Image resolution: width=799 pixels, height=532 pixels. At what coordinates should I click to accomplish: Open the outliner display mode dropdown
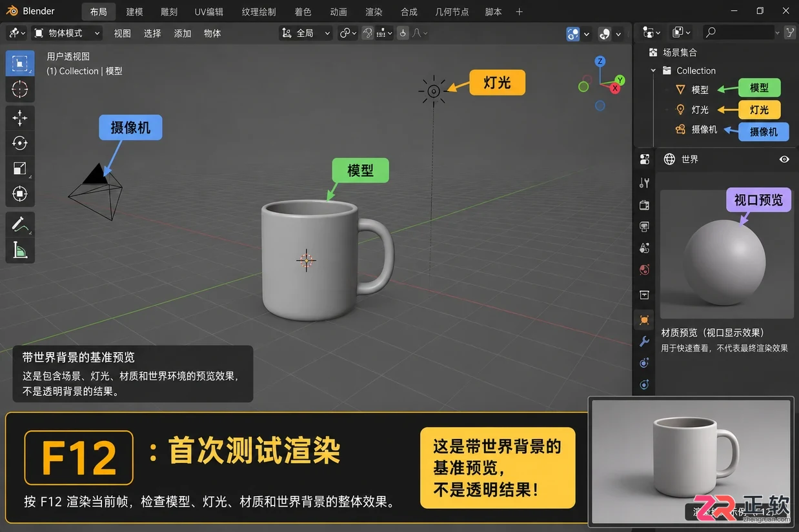(x=651, y=32)
